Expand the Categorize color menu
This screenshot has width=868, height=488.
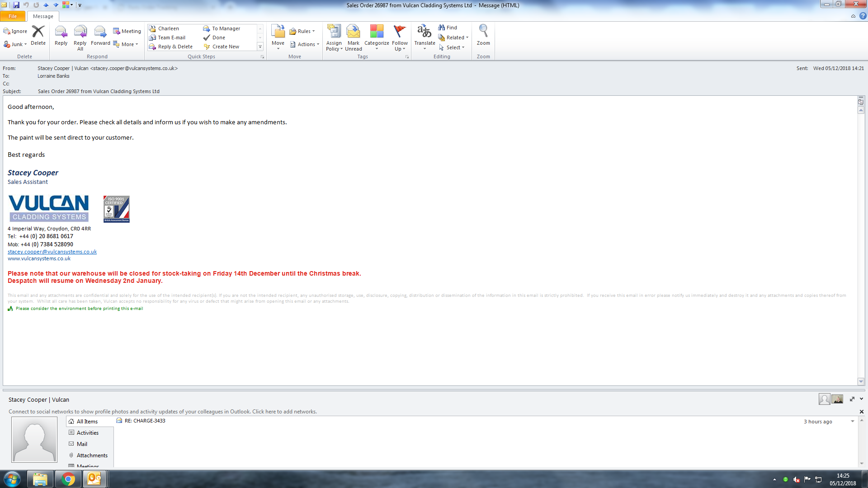click(x=377, y=38)
